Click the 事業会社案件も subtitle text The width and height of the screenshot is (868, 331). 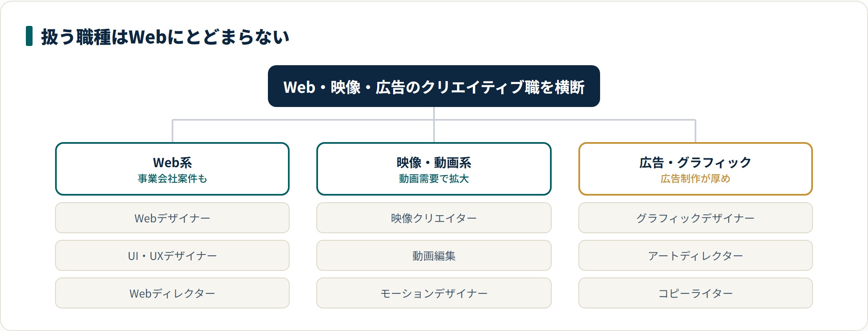172,179
